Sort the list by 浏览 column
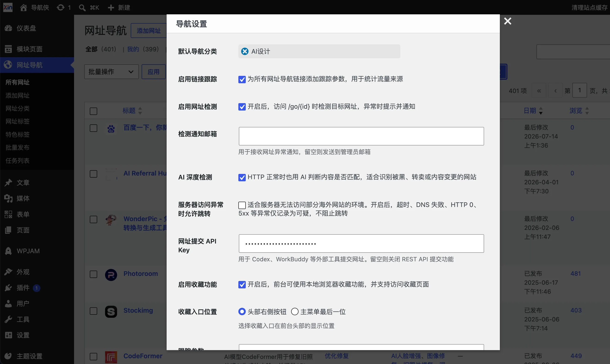 click(579, 111)
